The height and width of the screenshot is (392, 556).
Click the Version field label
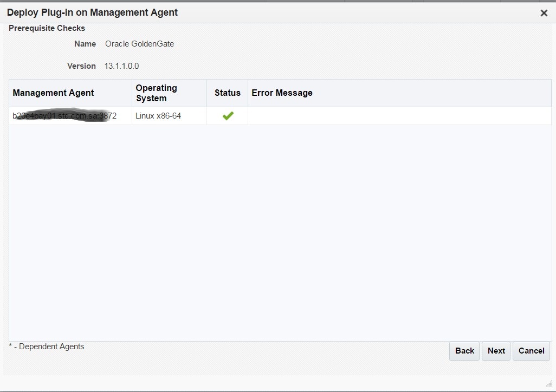81,66
